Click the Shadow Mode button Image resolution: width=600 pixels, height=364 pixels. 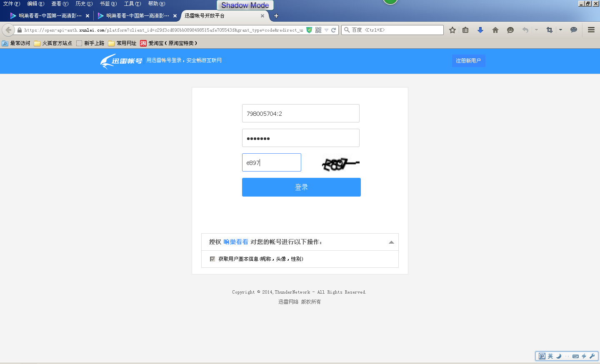pyautogui.click(x=245, y=5)
